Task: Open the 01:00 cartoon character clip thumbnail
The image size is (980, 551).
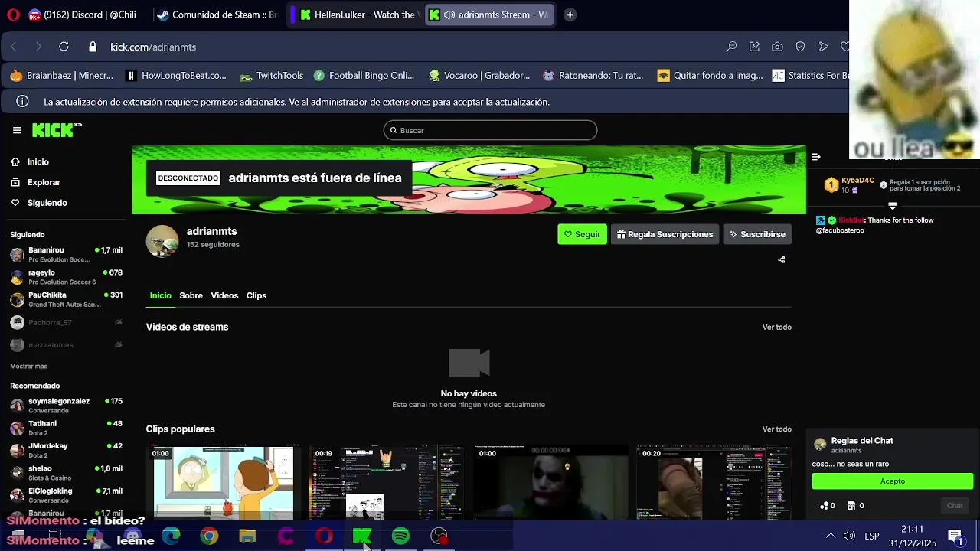Action: pyautogui.click(x=224, y=482)
